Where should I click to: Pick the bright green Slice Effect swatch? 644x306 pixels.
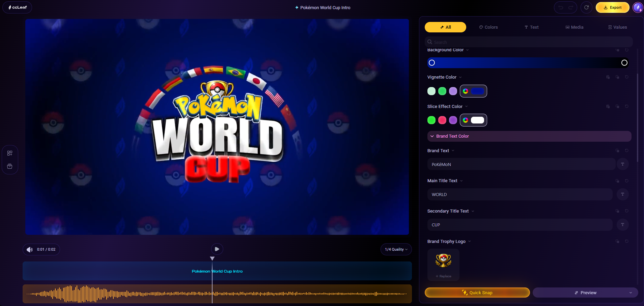tap(431, 120)
